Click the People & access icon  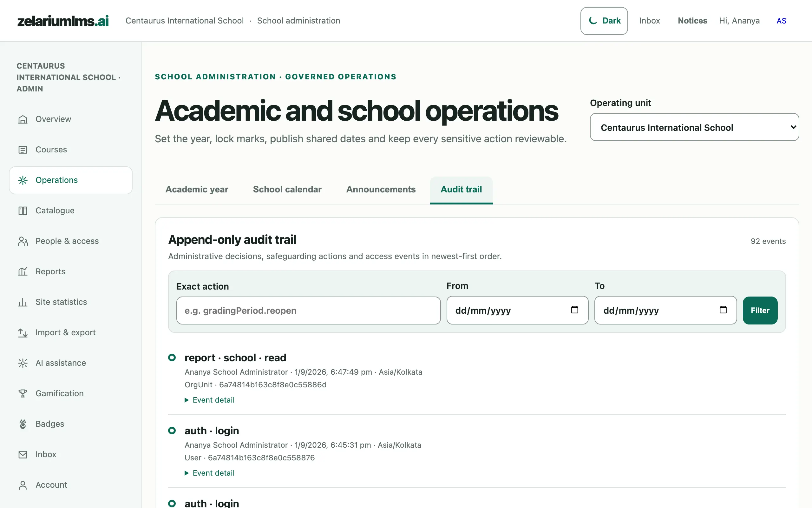click(x=23, y=241)
